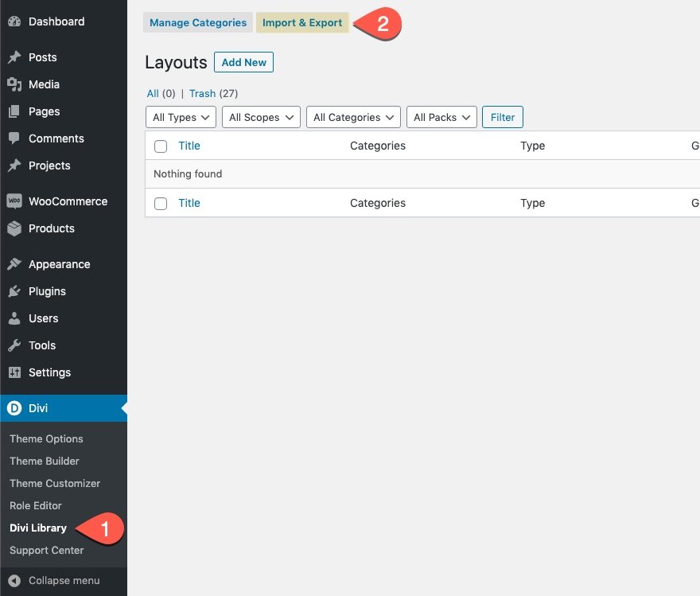Select the Divi menu item

[64, 408]
